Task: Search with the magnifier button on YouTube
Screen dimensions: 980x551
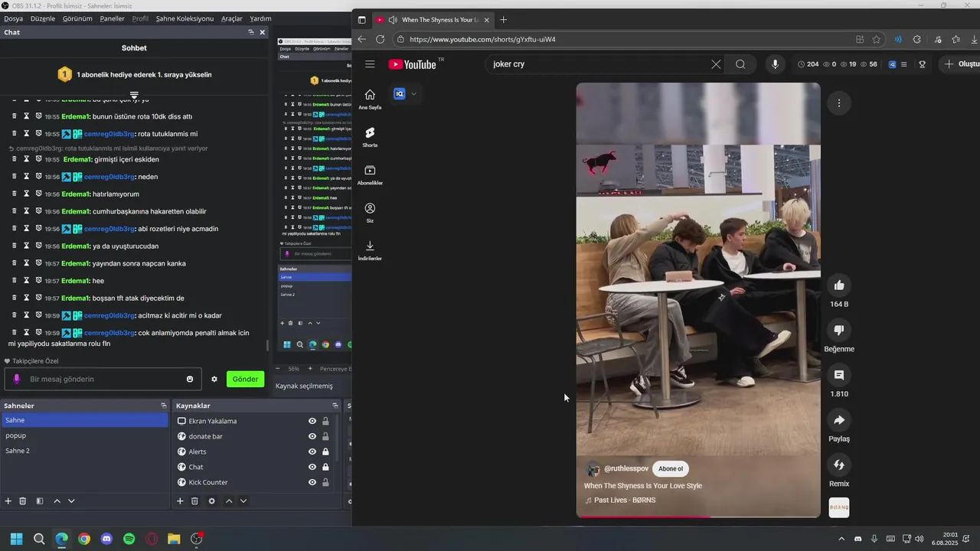Action: point(740,64)
